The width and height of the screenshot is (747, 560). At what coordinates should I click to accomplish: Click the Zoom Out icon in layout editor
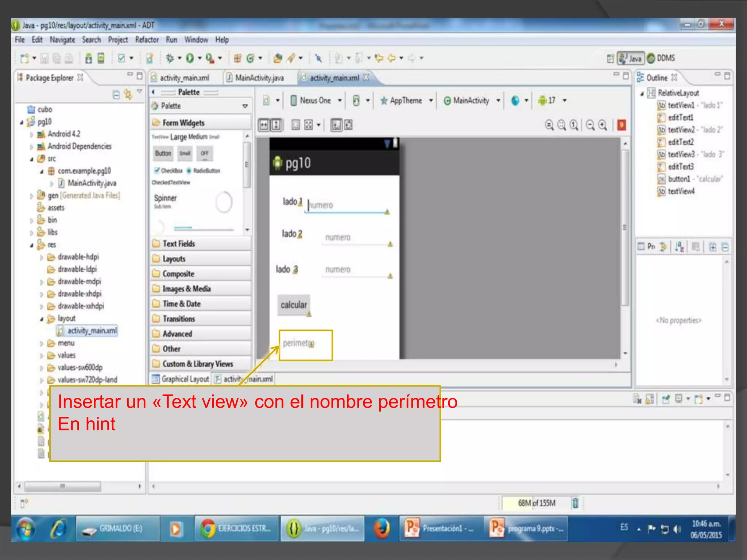pyautogui.click(x=590, y=125)
